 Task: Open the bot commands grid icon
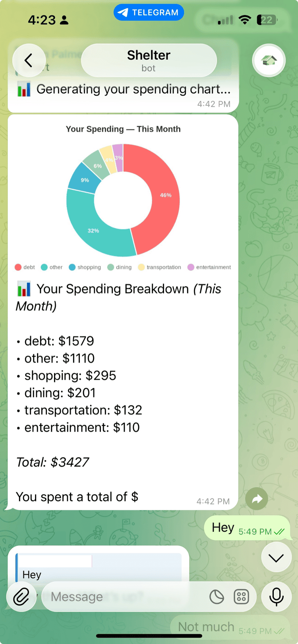241,596
